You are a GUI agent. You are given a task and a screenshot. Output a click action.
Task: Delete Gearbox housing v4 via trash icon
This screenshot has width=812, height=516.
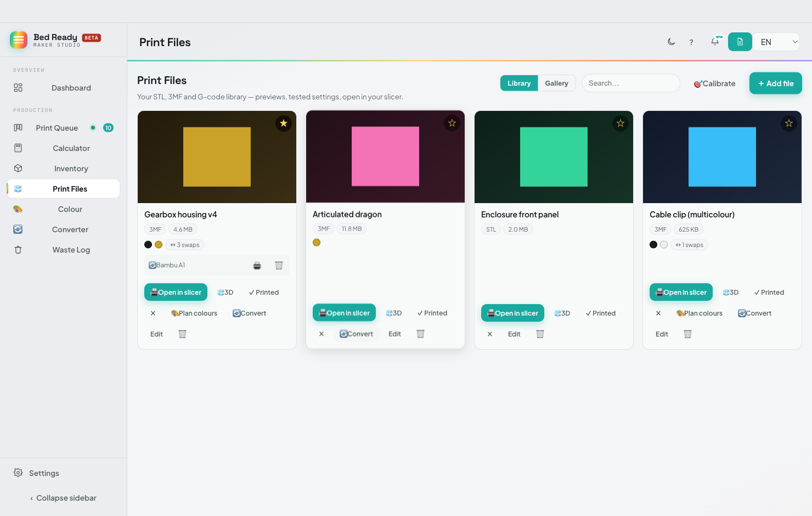(x=183, y=334)
